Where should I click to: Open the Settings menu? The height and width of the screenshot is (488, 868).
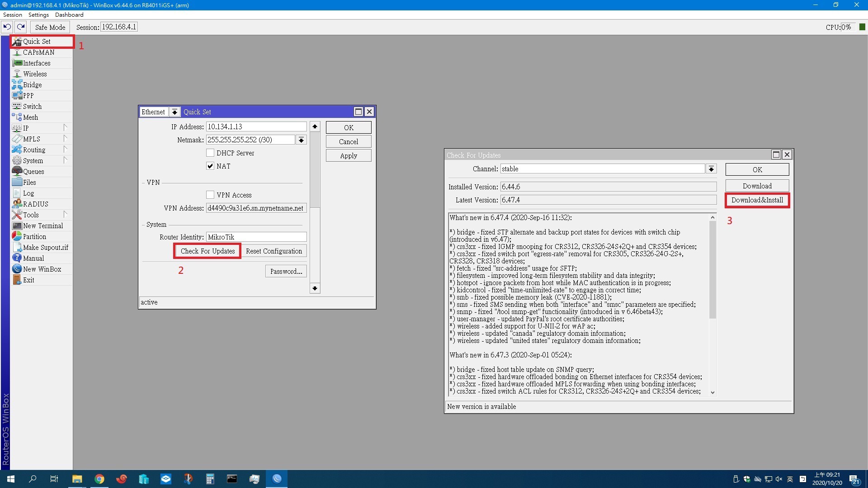pos(38,15)
